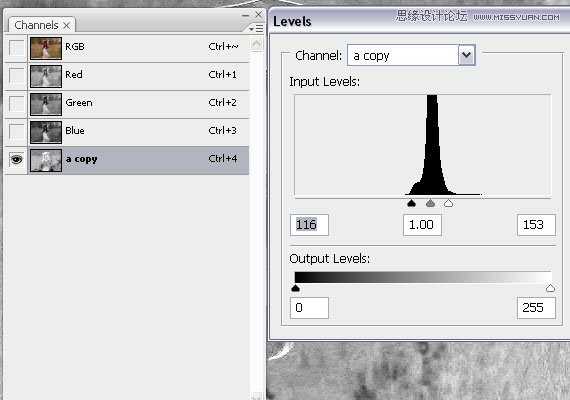This screenshot has height=400, width=570.
Task: Close the Channels tab with its X icon
Action: point(66,25)
